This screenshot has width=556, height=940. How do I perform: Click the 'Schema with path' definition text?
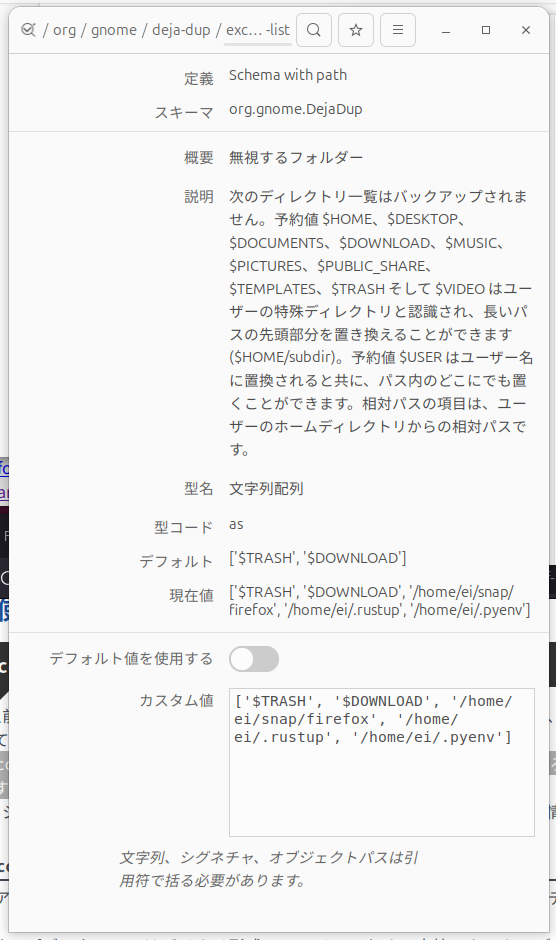(288, 75)
